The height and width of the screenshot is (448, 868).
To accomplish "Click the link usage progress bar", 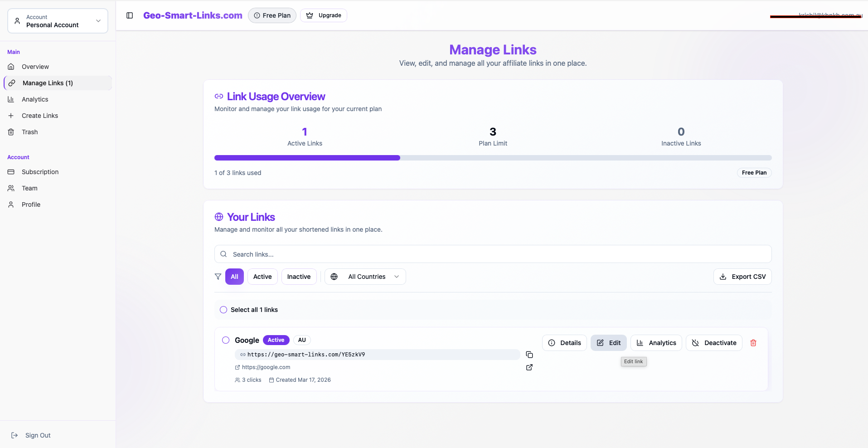I will [493, 158].
